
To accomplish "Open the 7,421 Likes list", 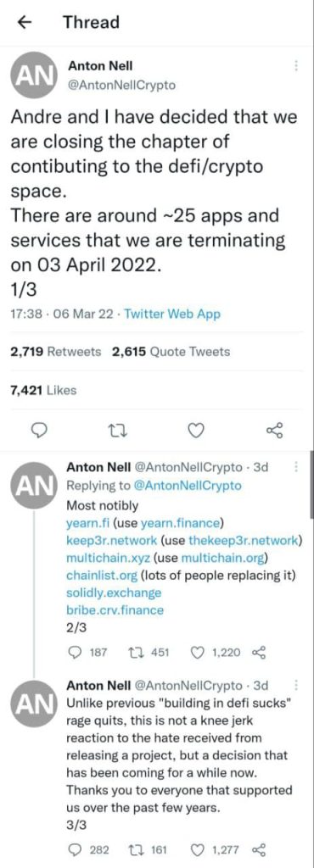I will pos(43,390).
